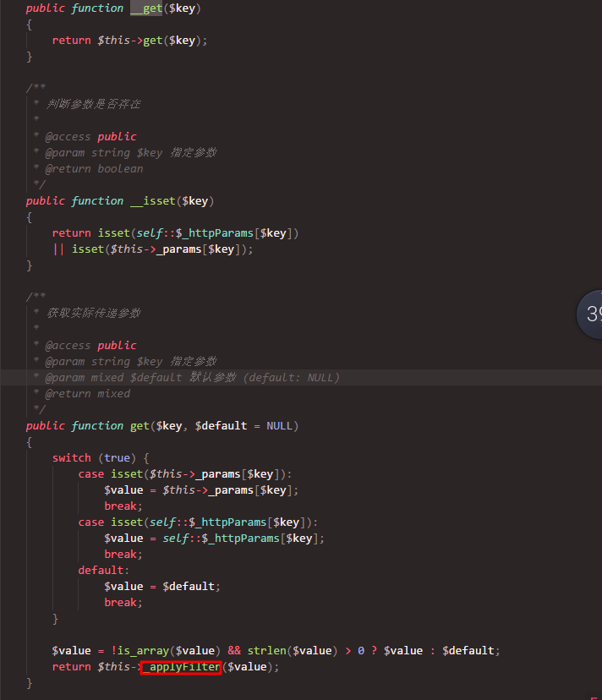This screenshot has height=700, width=602.
Task: Click the __isset function name
Action: pos(153,201)
